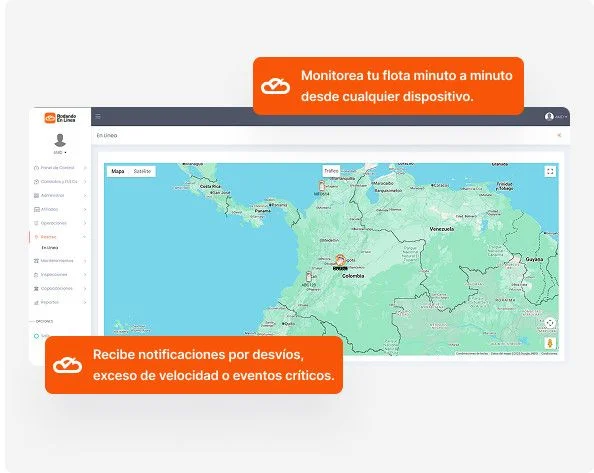Click the sidebar user avatar silhouette
594x473 pixels.
click(x=60, y=140)
